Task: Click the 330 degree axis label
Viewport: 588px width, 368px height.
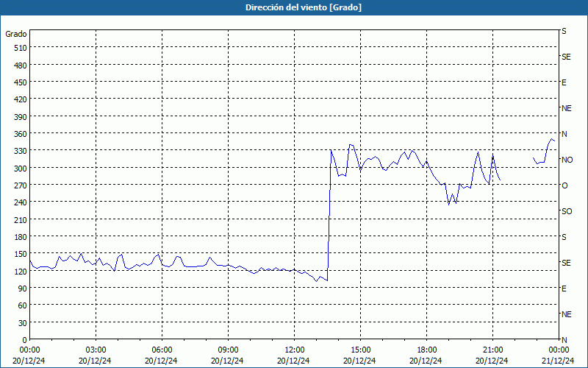Action: click(21, 151)
